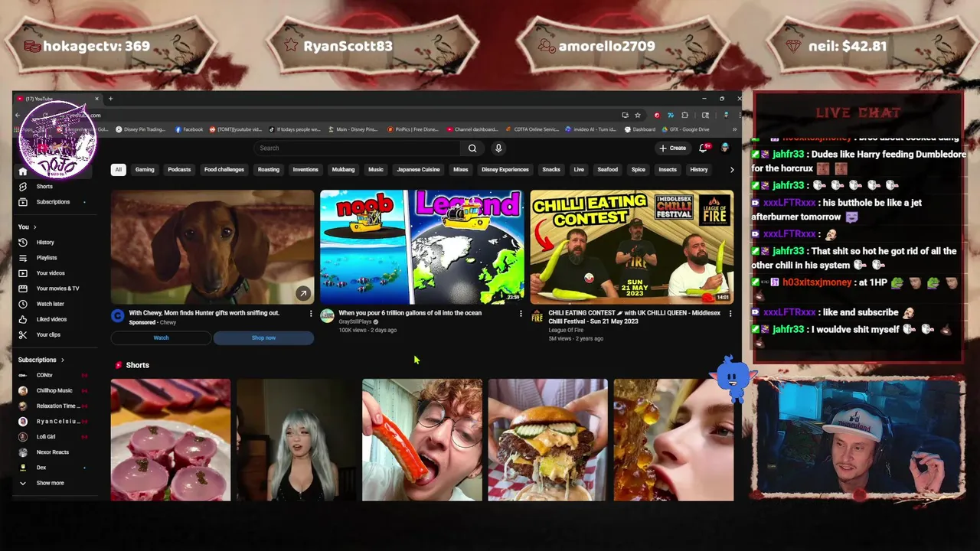Screen dimensions: 980x551
Task: Go back with browser back arrow
Action: pyautogui.click(x=18, y=116)
